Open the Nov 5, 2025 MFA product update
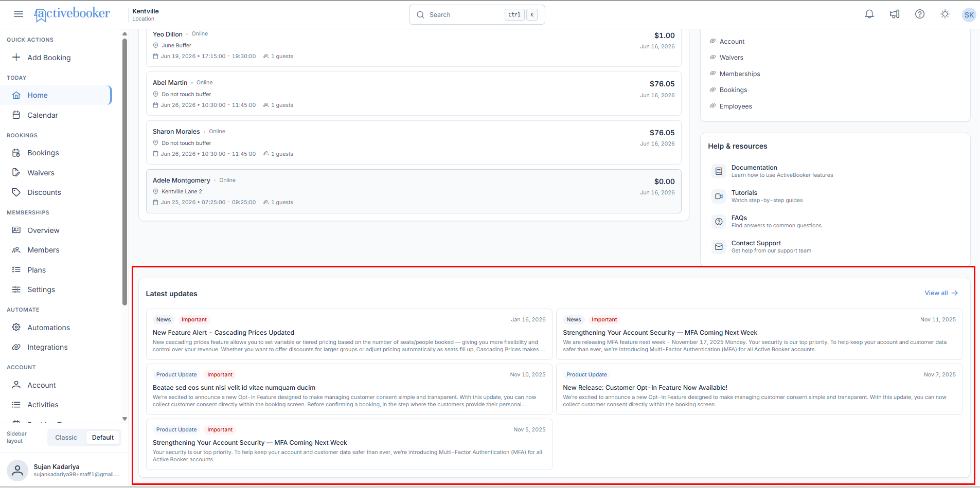 coord(349,444)
